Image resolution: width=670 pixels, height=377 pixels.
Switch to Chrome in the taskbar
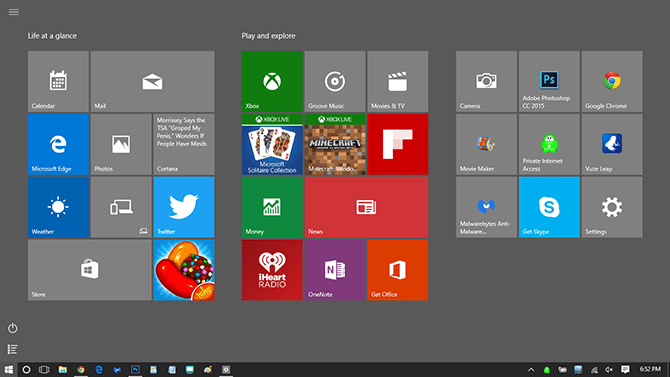pyautogui.click(x=81, y=370)
